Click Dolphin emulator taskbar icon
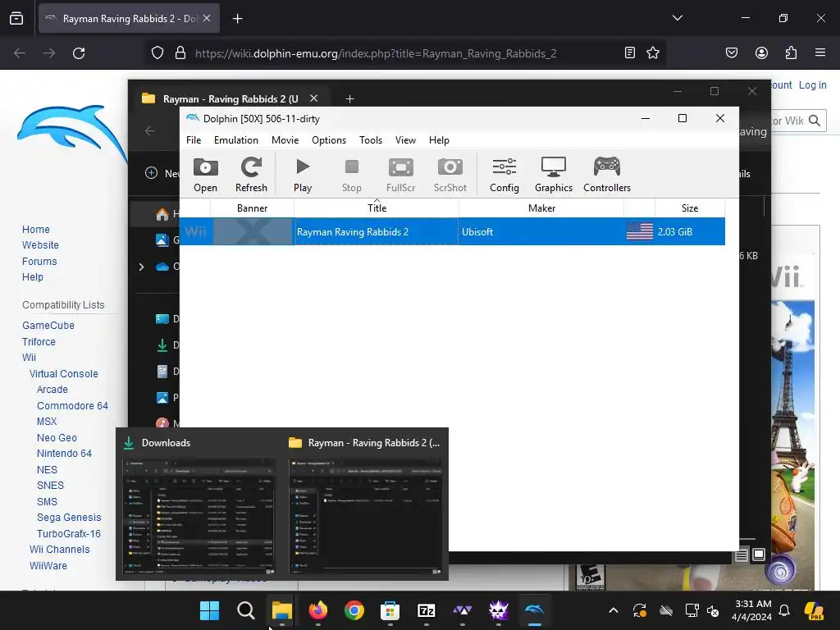This screenshot has width=840, height=630. coord(535,610)
